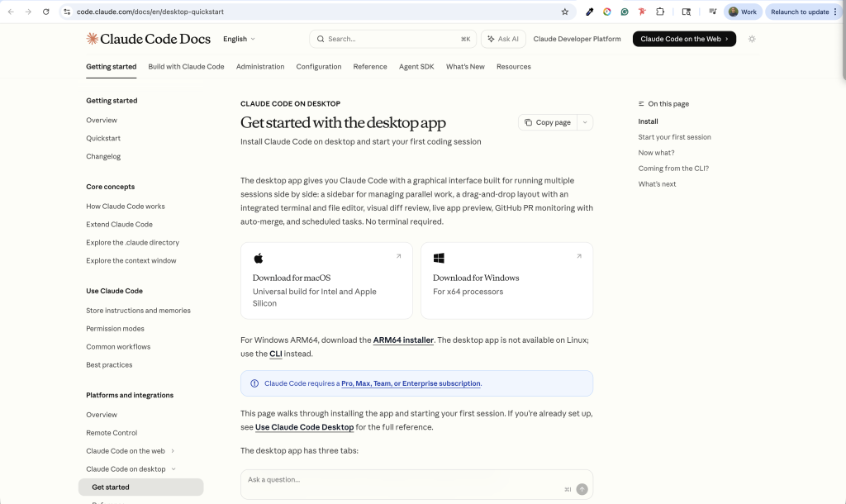Screen dimensions: 846x504
Task: Open the Work profile button
Action: (743, 12)
